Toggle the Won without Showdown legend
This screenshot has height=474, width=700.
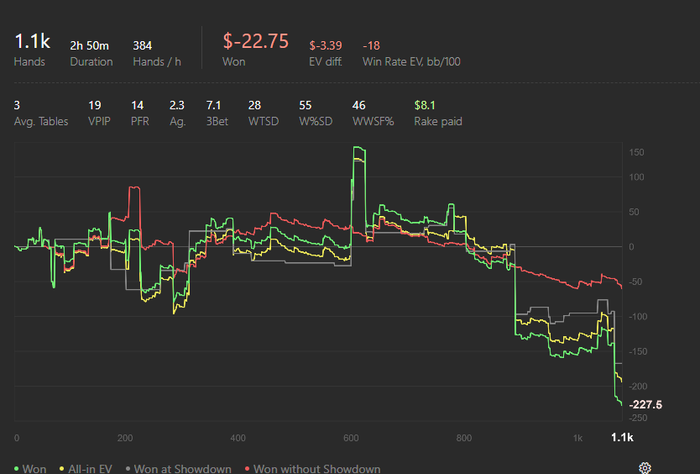pos(312,469)
